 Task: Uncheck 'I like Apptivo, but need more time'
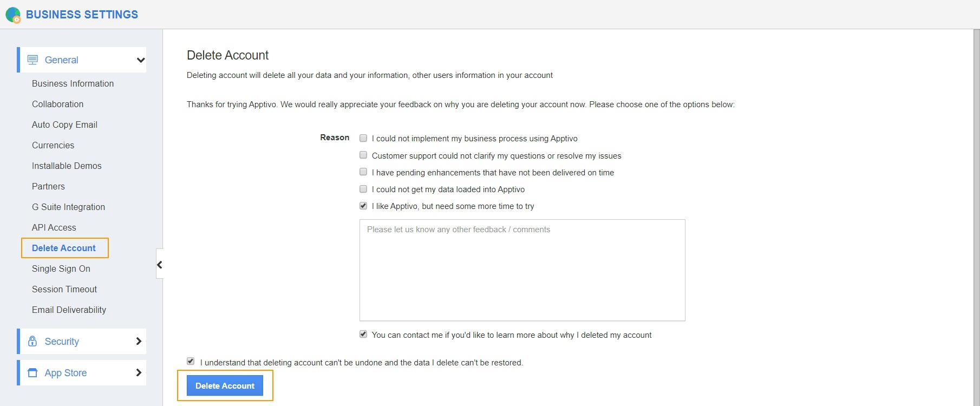pos(363,206)
